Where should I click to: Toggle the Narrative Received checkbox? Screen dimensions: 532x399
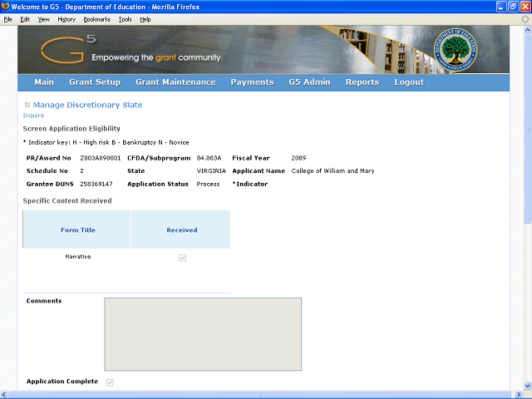point(183,258)
